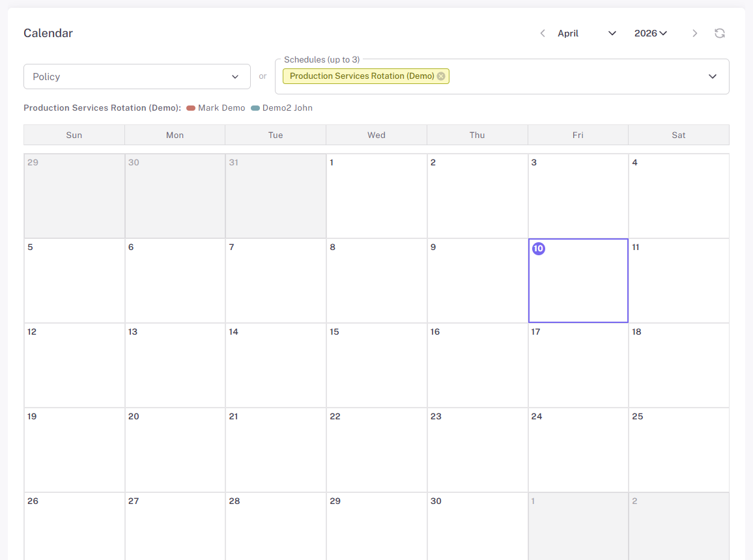This screenshot has width=753, height=560.
Task: Select April 1 on the calendar
Action: click(376, 195)
